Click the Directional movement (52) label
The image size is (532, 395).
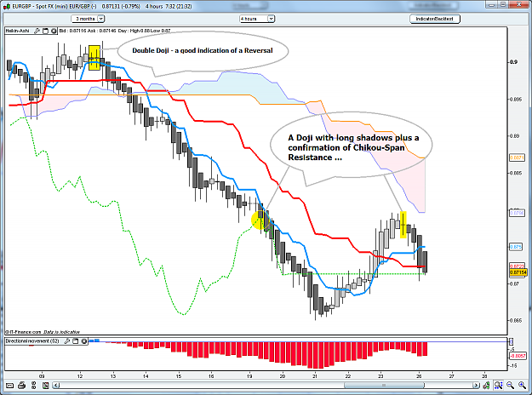[x=32, y=341]
